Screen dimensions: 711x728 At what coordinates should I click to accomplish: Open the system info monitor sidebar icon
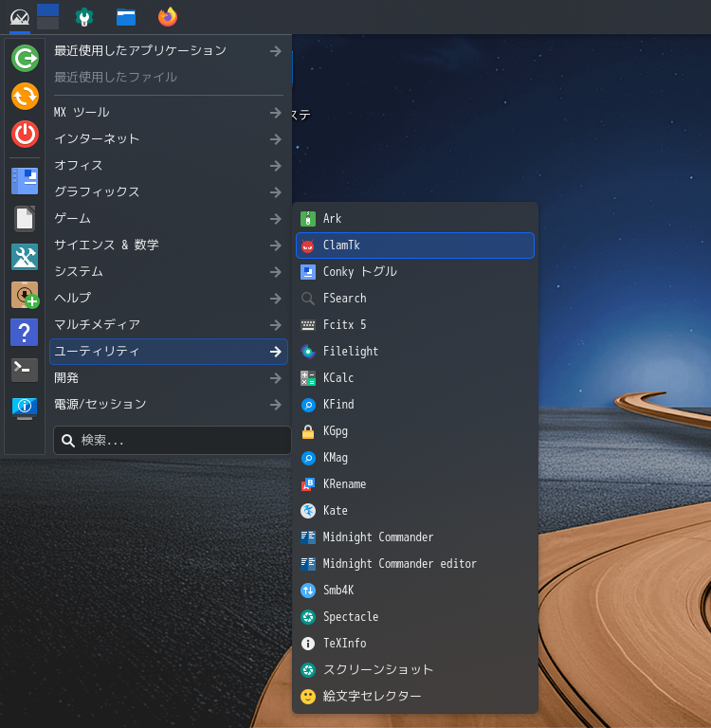25,409
